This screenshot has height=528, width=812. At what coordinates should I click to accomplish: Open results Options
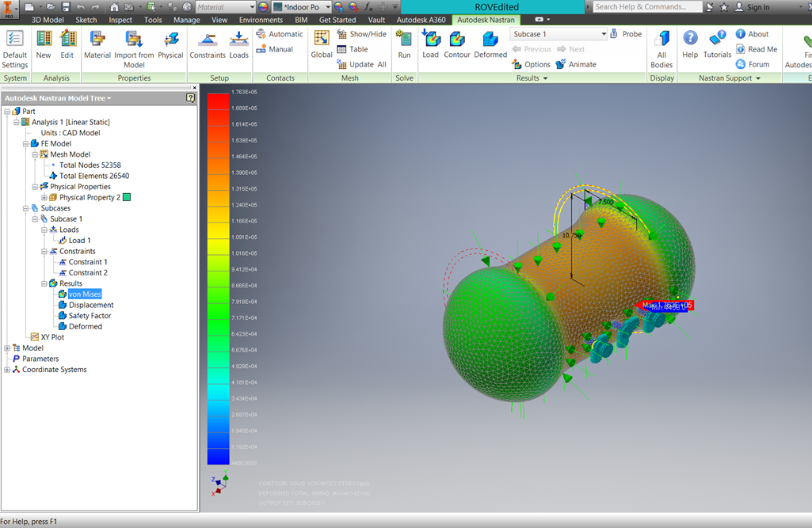point(532,64)
